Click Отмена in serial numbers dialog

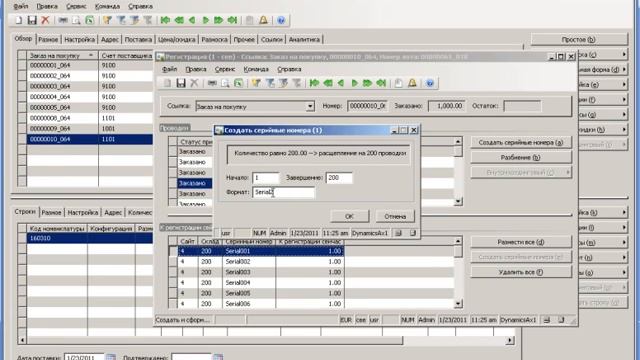395,216
